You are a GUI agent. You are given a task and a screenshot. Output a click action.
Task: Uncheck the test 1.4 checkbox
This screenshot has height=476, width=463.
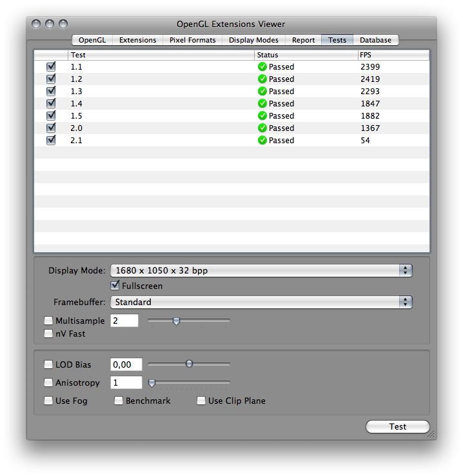point(51,103)
